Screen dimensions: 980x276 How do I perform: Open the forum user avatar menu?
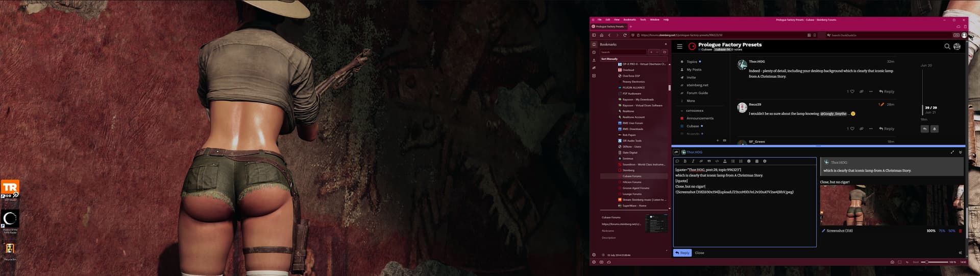point(957,47)
